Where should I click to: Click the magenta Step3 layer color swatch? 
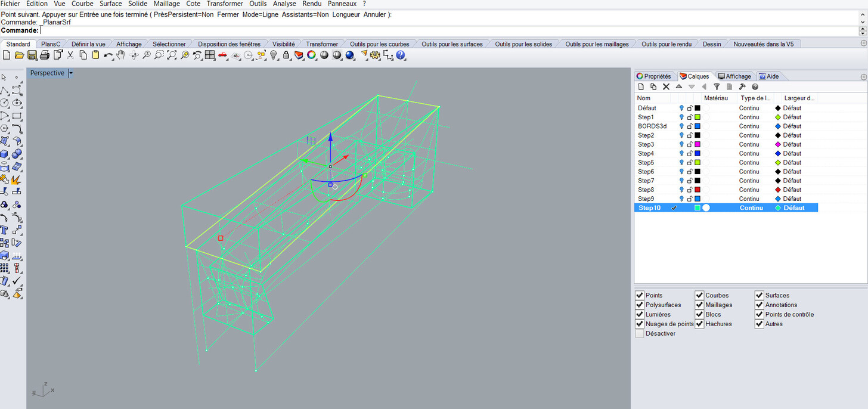[x=697, y=144]
